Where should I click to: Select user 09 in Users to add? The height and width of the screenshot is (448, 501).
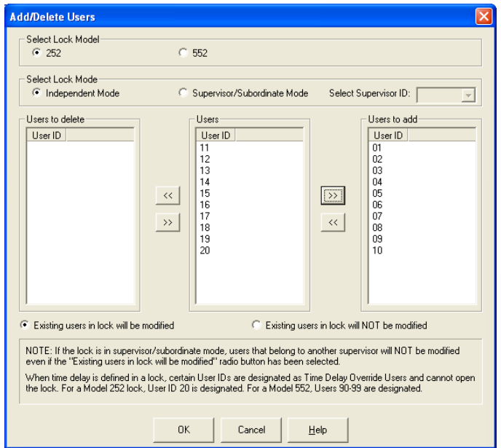[377, 239]
